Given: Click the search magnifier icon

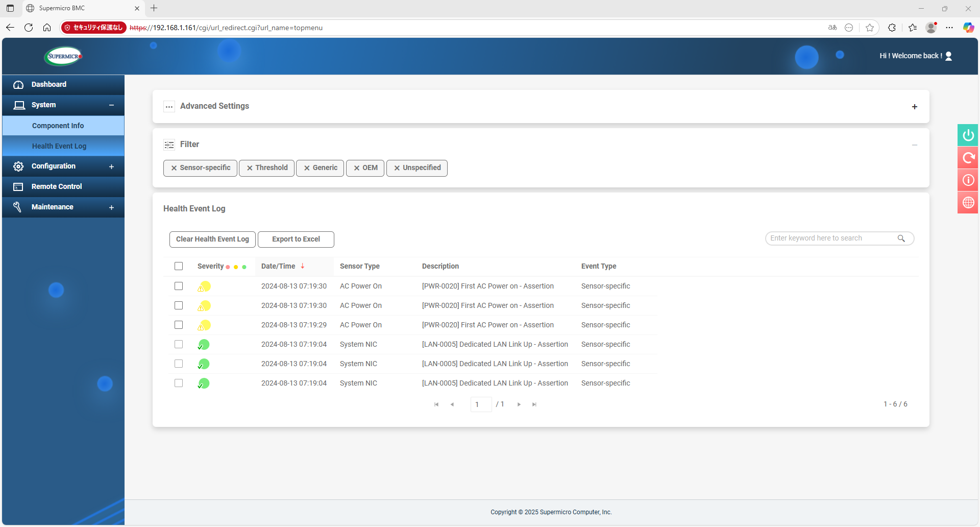Looking at the screenshot, I should [x=901, y=238].
